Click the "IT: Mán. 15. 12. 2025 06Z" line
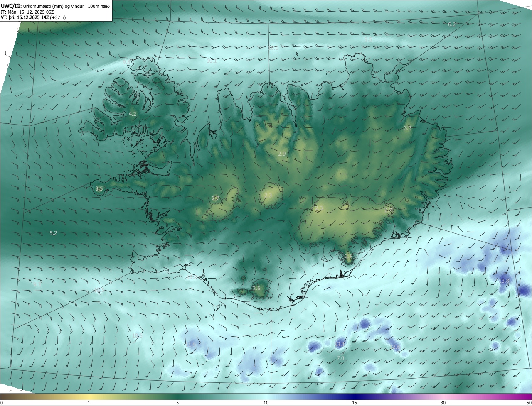This screenshot has width=532, height=406. (27, 12)
